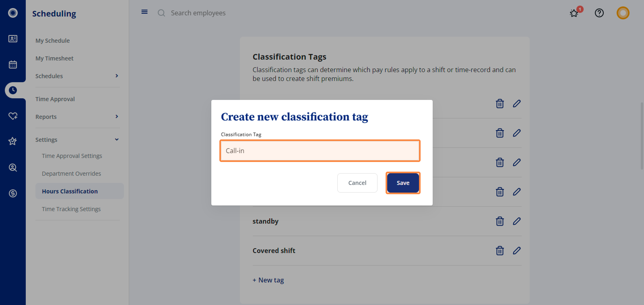Delete the Covered shift tag
644x305 pixels.
500,250
